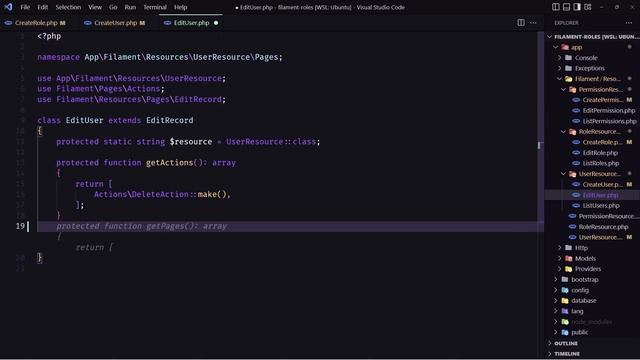640x360 pixels.
Task: Click the unsaved dot on EditUser.php tab
Action: (x=216, y=23)
